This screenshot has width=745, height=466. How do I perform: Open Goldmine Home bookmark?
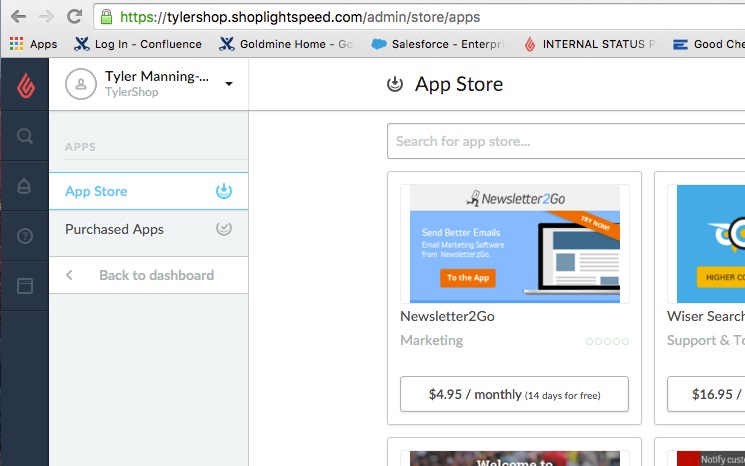point(286,44)
